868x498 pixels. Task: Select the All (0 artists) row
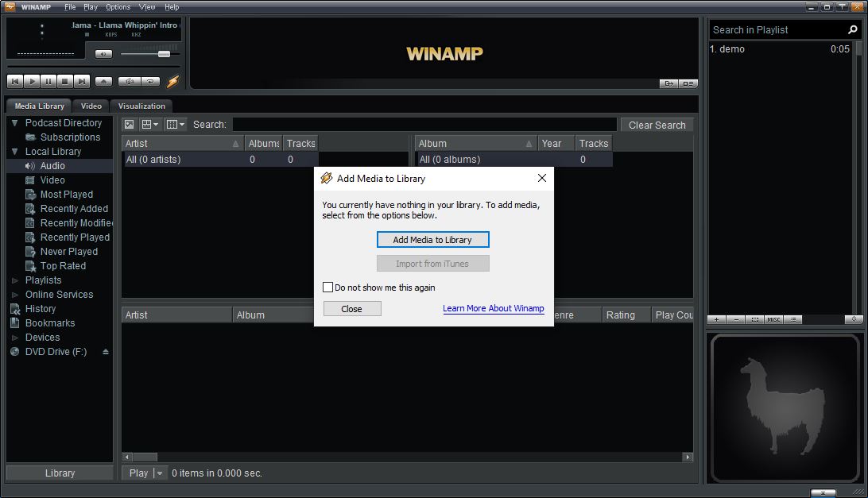point(219,160)
